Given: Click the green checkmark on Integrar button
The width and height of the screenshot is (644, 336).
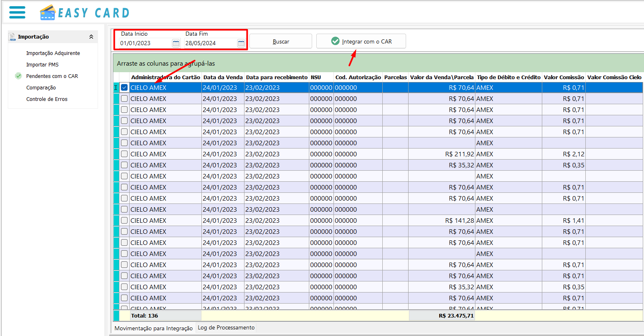Looking at the screenshot, I should click(335, 41).
